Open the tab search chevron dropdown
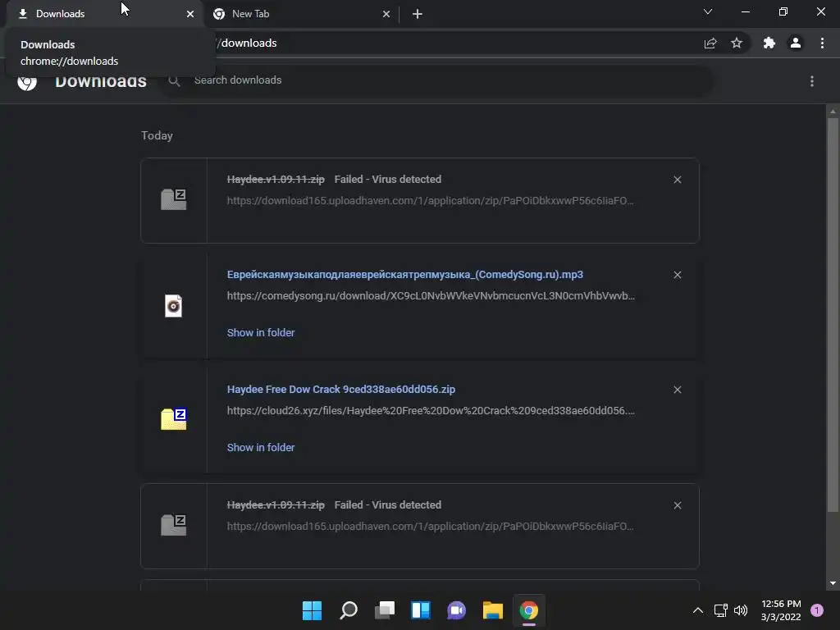The image size is (840, 630). (x=708, y=11)
